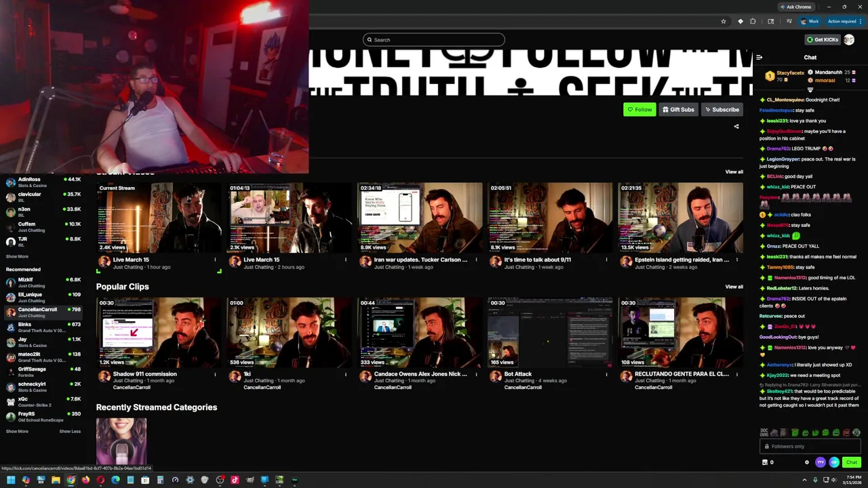
Task: Open Chrome extensions puzzle icon
Action: point(753,22)
